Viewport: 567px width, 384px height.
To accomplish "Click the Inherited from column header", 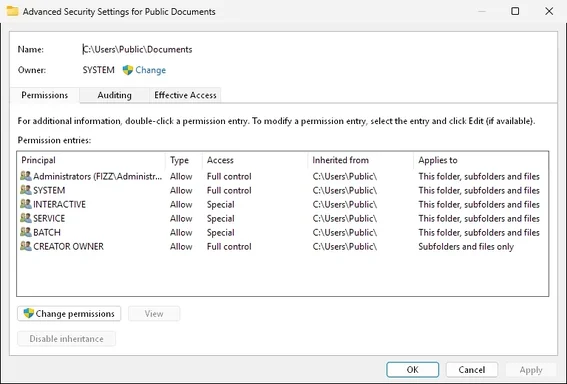I will click(360, 160).
